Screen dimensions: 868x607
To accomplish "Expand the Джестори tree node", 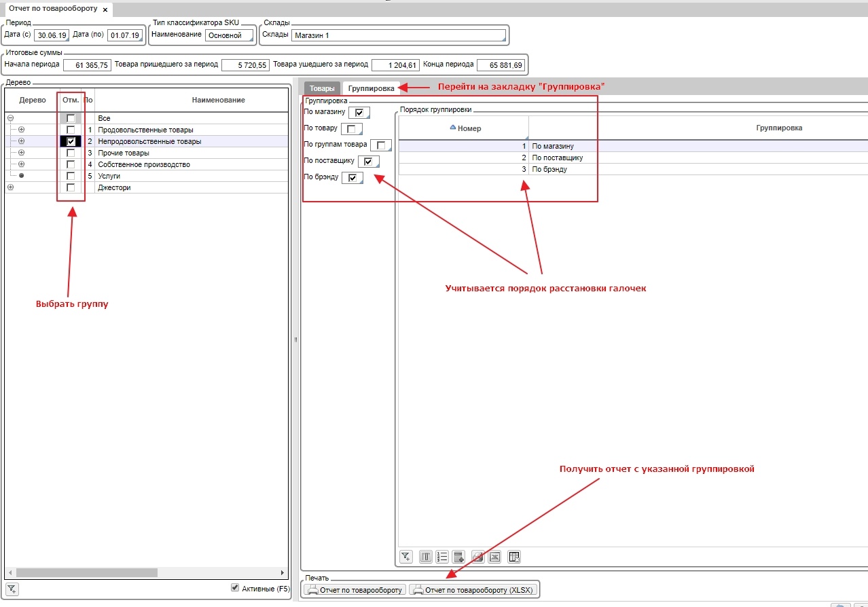I will (10, 187).
